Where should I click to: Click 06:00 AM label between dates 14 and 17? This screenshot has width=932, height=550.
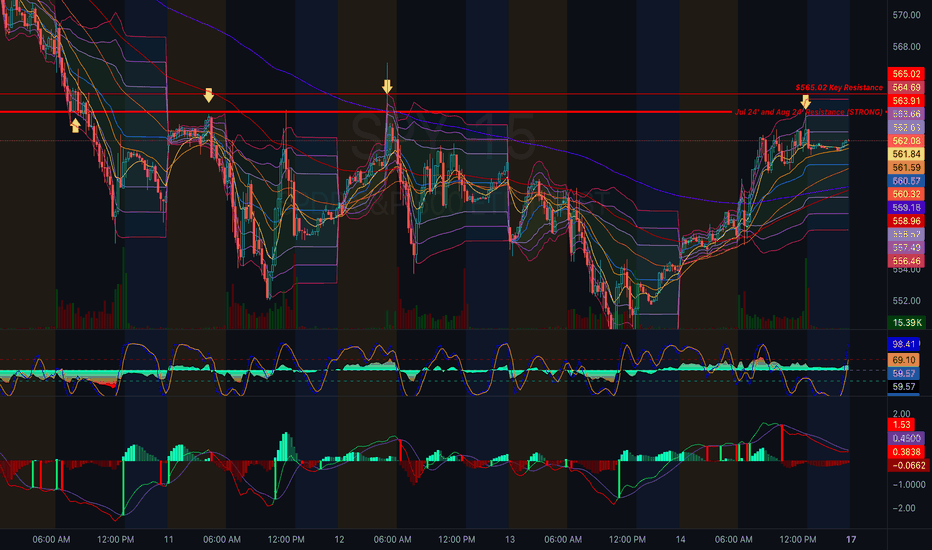pos(733,539)
